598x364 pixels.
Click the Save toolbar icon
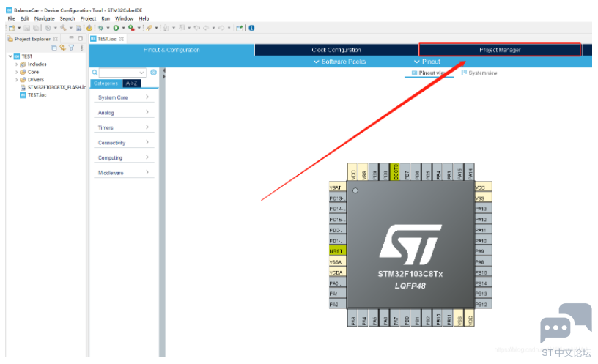(26, 28)
